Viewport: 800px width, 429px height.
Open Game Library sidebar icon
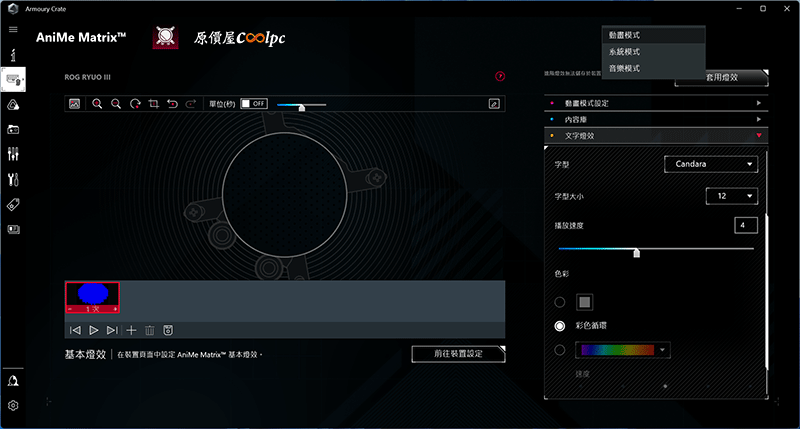tap(13, 130)
